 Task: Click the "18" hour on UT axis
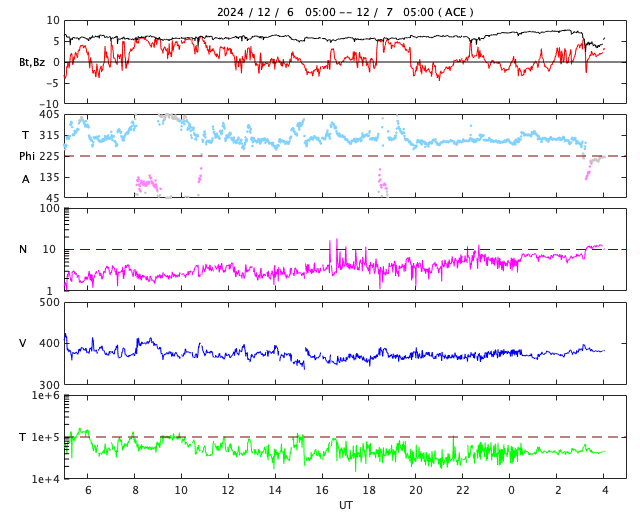(x=369, y=490)
